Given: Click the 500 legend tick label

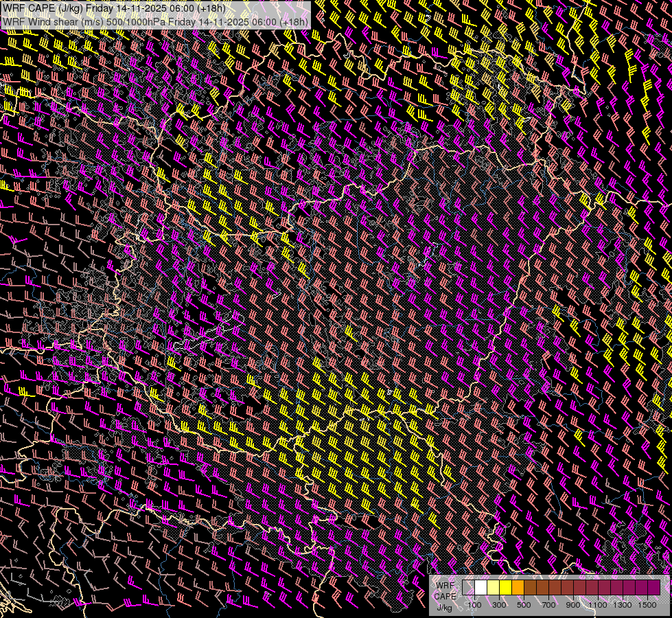Looking at the screenshot, I should click(x=524, y=605).
